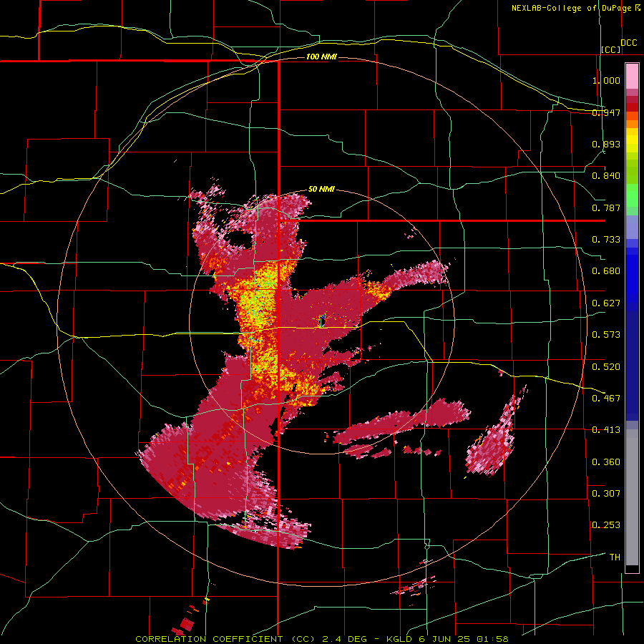
Task: Select the 2.4 DEG elevation angle text
Action: (345, 639)
